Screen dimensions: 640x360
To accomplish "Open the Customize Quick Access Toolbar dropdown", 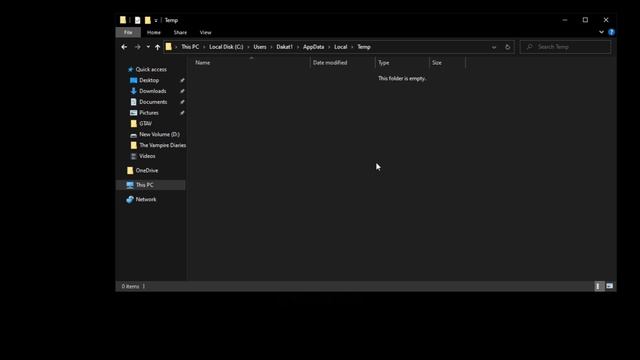I will (x=156, y=20).
